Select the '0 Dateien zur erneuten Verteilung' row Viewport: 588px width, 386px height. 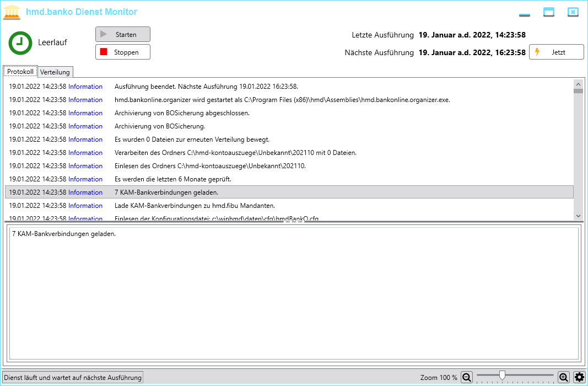pyautogui.click(x=192, y=140)
